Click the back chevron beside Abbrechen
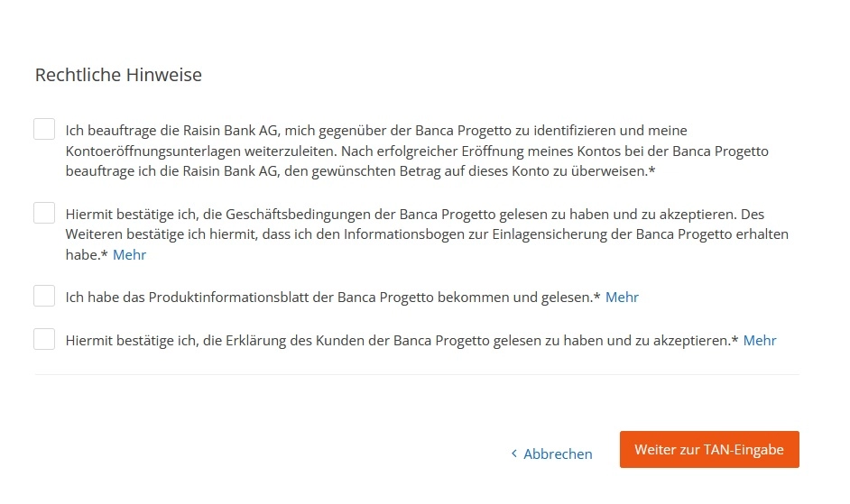850x504 pixels. (x=514, y=454)
